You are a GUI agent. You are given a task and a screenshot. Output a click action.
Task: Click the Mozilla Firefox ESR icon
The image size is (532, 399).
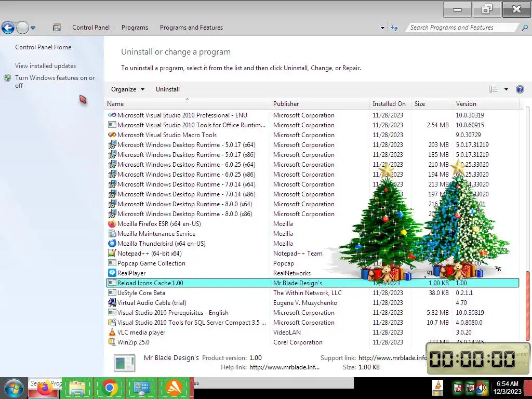point(112,224)
